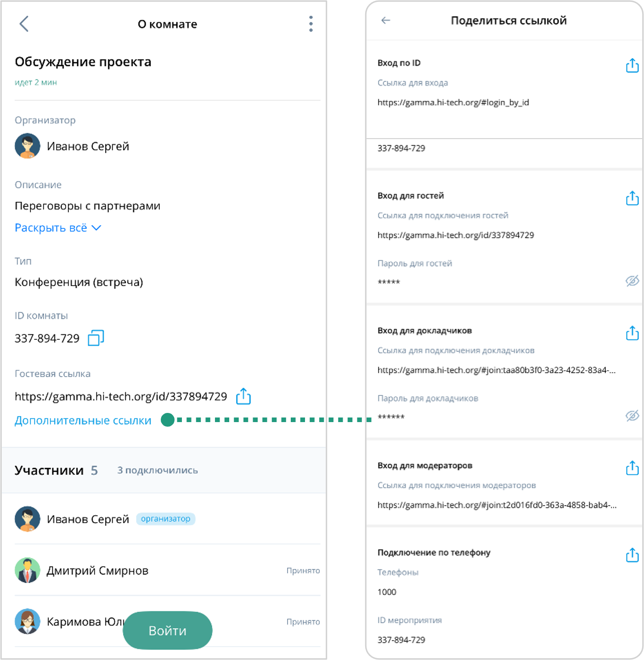Open participant Каримова's entry

click(168, 621)
